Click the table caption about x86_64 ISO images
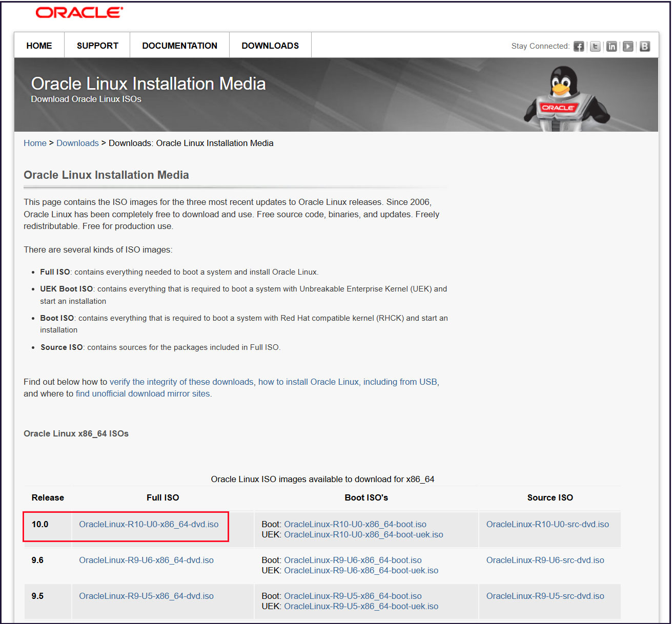 [x=322, y=479]
